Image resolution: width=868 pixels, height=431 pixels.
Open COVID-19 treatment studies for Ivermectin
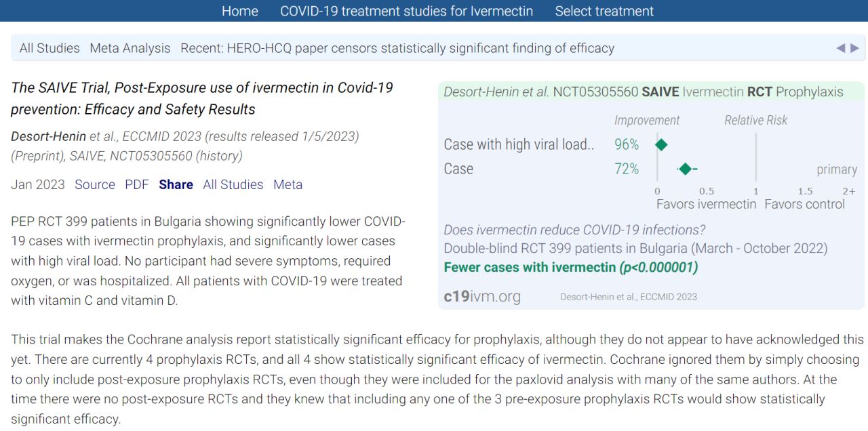(406, 11)
